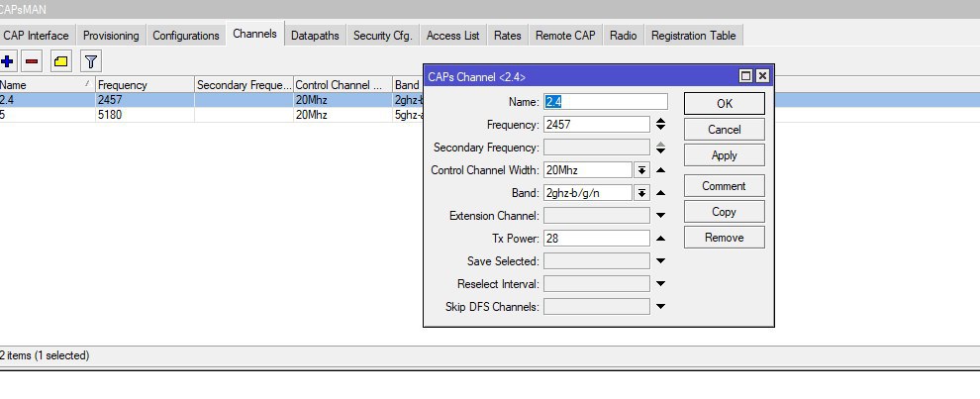Open the Registration Table tab

pyautogui.click(x=693, y=36)
